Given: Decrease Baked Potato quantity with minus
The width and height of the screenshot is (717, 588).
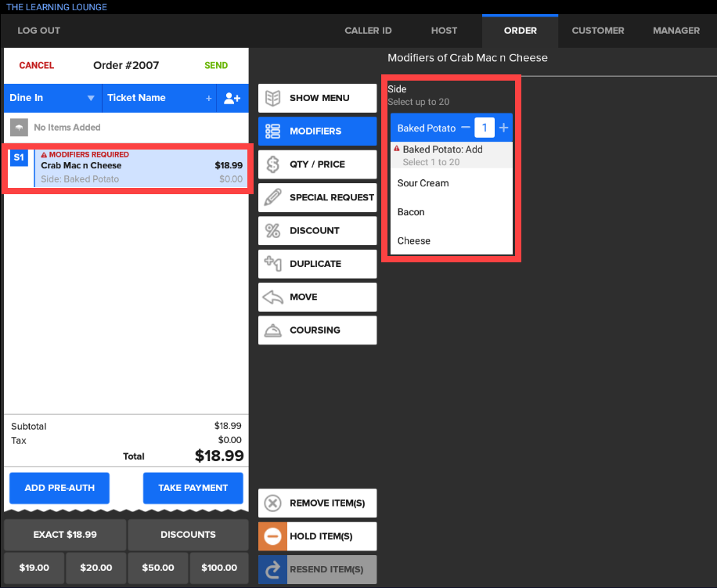Looking at the screenshot, I should point(466,128).
